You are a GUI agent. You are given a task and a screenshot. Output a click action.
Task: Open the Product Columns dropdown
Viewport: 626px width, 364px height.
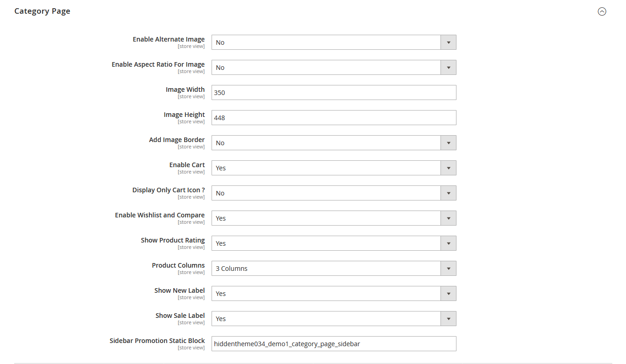[x=449, y=268]
